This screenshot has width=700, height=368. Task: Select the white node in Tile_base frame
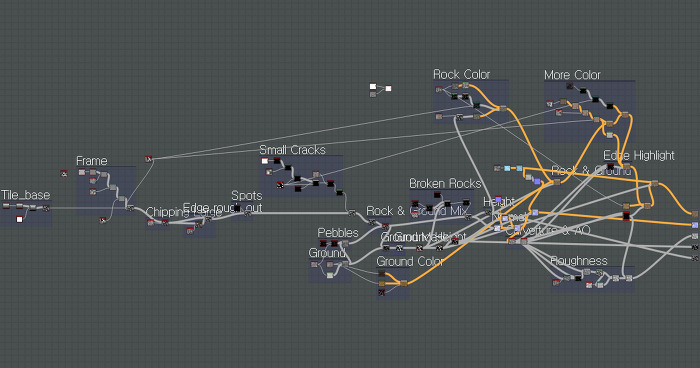[19, 219]
